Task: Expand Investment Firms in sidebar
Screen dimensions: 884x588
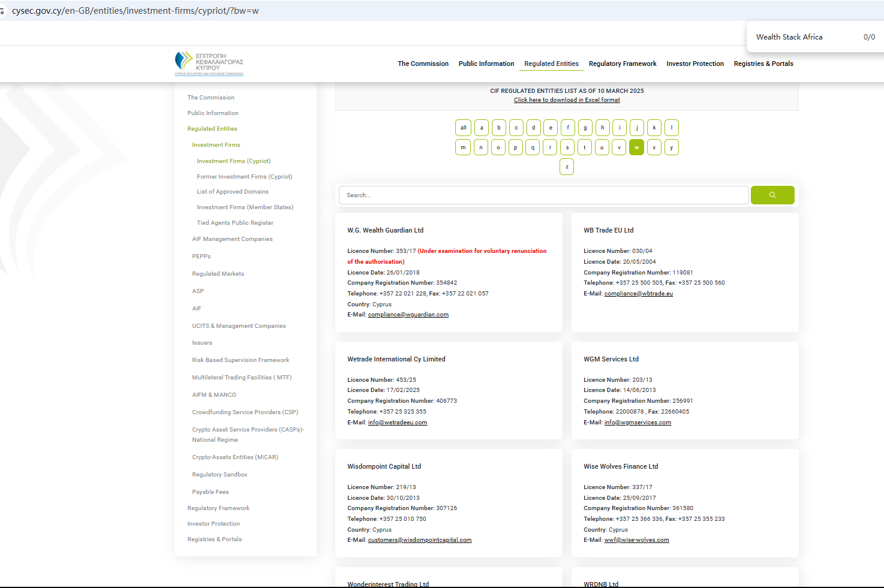Action: pyautogui.click(x=216, y=145)
